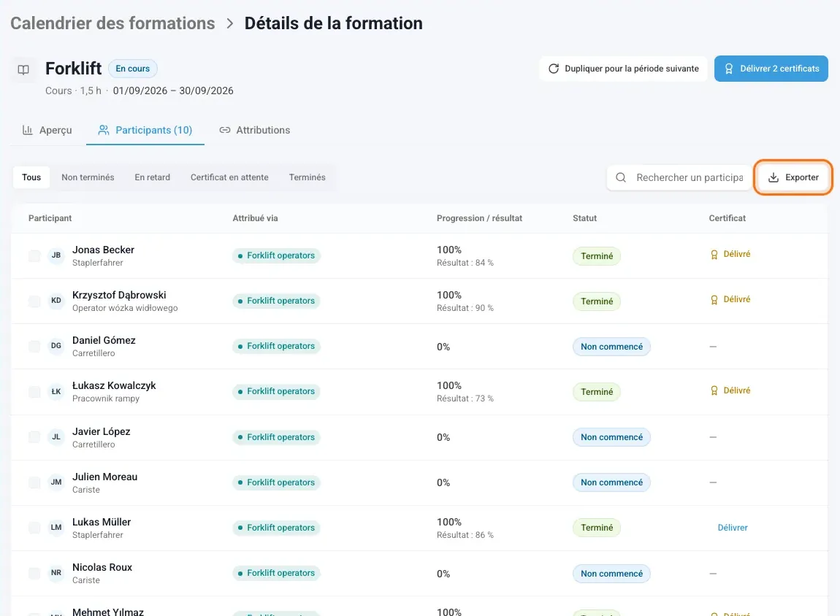This screenshot has width=840, height=616.
Task: Click the book icon beside Forklift title
Action: (x=23, y=69)
